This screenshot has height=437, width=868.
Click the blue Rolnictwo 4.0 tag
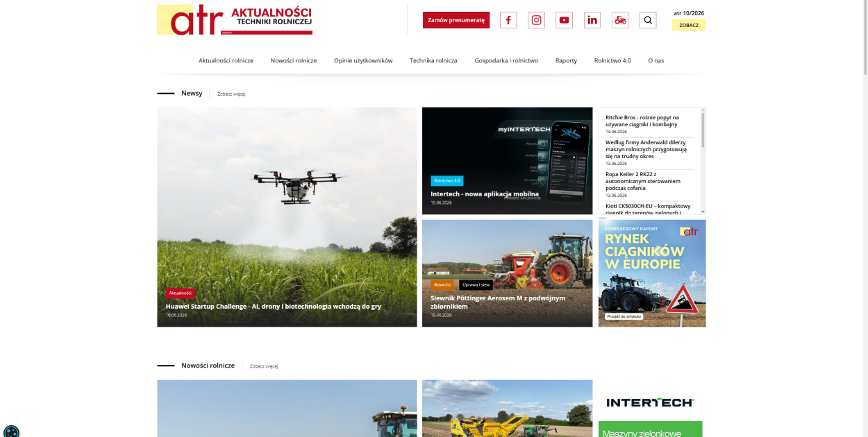[446, 180]
